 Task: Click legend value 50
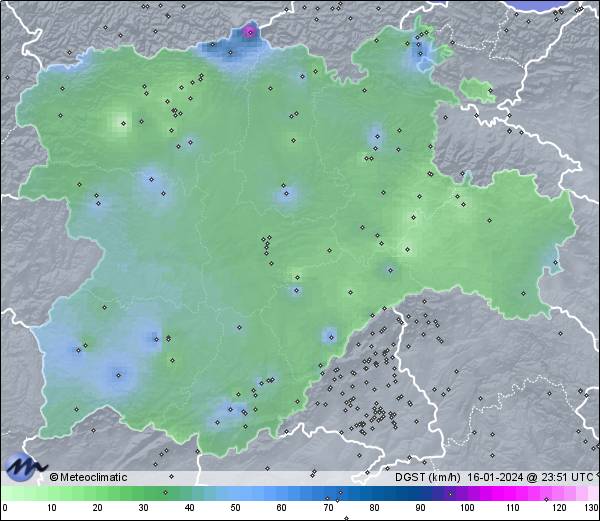click(235, 508)
